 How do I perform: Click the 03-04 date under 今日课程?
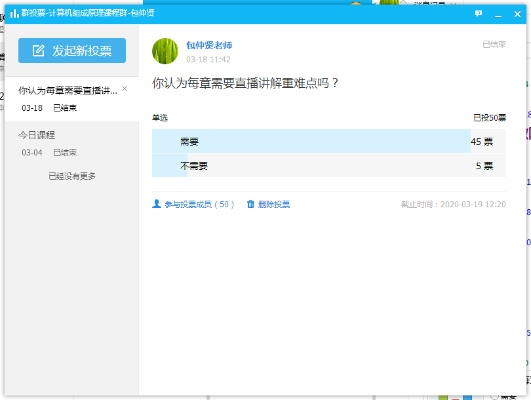[x=32, y=152]
